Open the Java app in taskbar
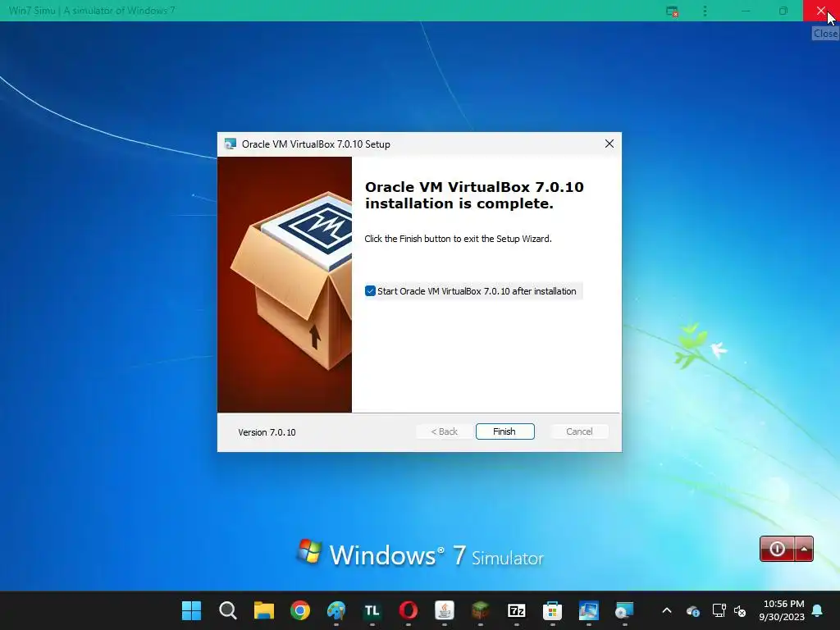Screen dimensions: 840x630 click(444, 610)
